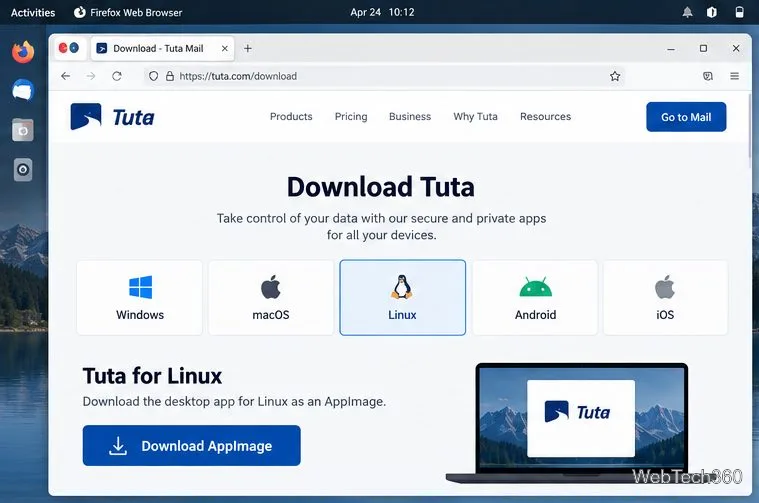Open the Products menu
The width and height of the screenshot is (759, 503).
(x=291, y=117)
